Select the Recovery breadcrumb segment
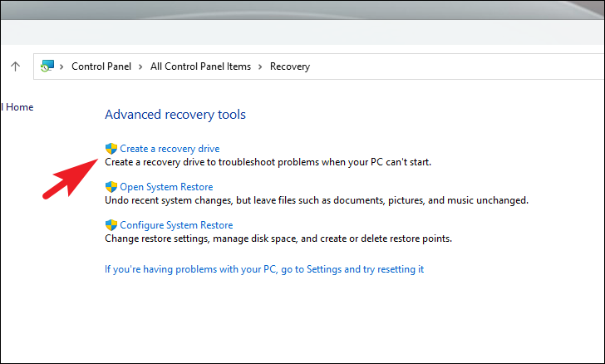The width and height of the screenshot is (605, 364). 290,66
